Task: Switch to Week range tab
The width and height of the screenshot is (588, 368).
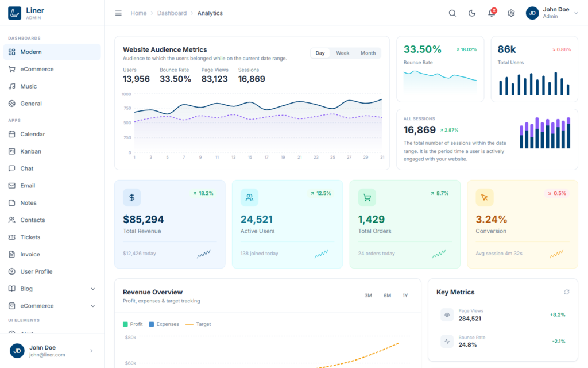Action: (342, 53)
